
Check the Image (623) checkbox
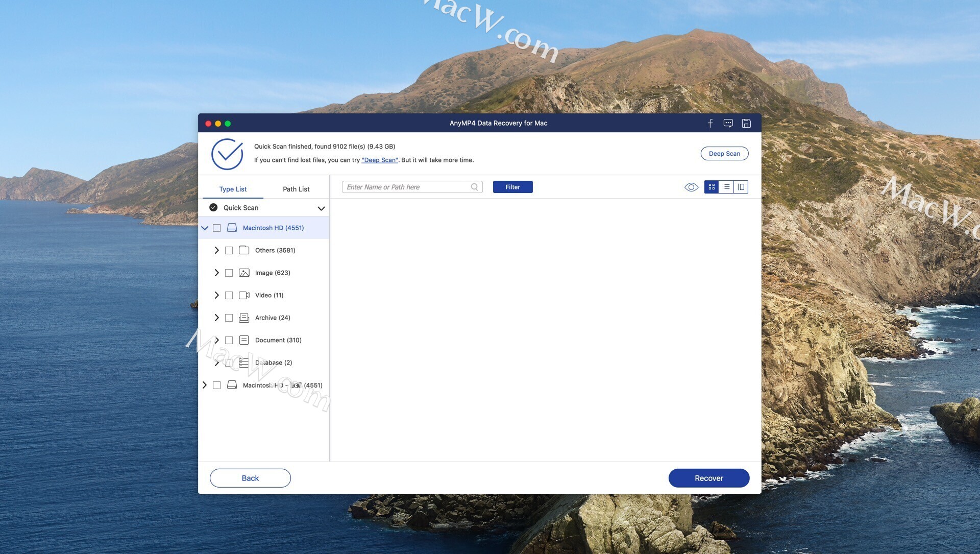tap(229, 273)
